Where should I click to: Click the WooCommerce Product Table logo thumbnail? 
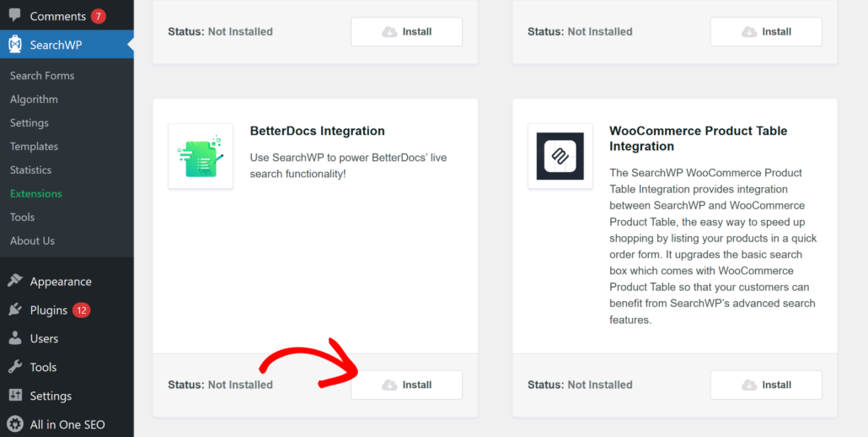click(560, 156)
